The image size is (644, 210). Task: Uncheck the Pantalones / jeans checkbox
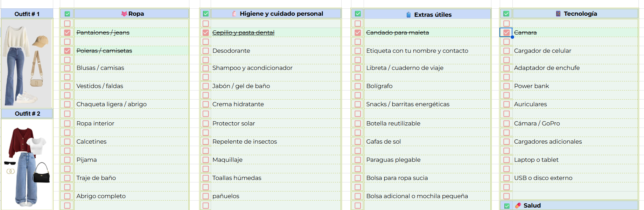[67, 32]
